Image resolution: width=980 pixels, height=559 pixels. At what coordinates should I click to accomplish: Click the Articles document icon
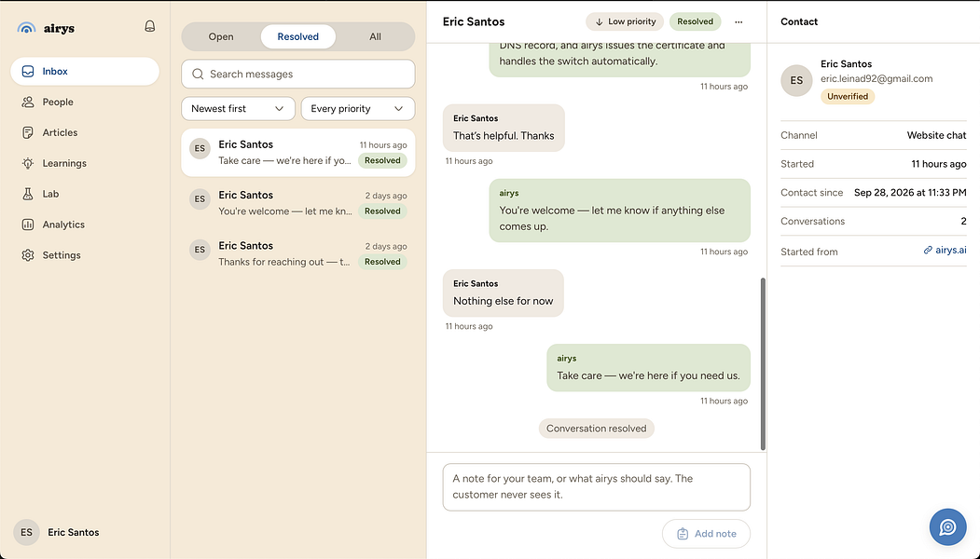click(28, 132)
